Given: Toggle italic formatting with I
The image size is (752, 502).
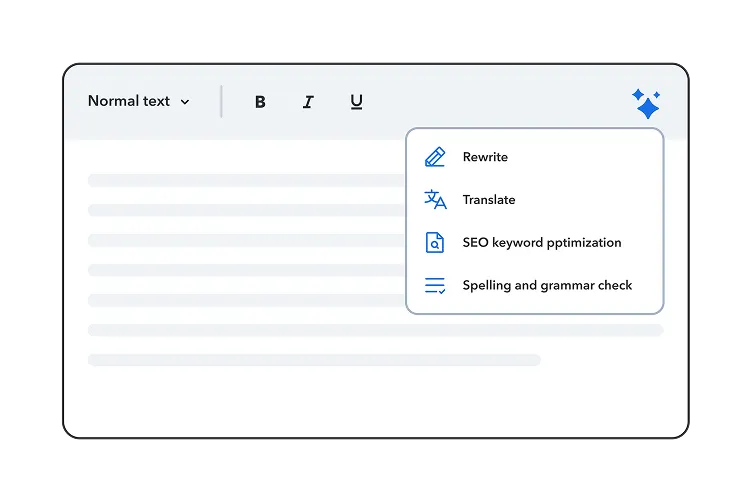Looking at the screenshot, I should [x=308, y=102].
